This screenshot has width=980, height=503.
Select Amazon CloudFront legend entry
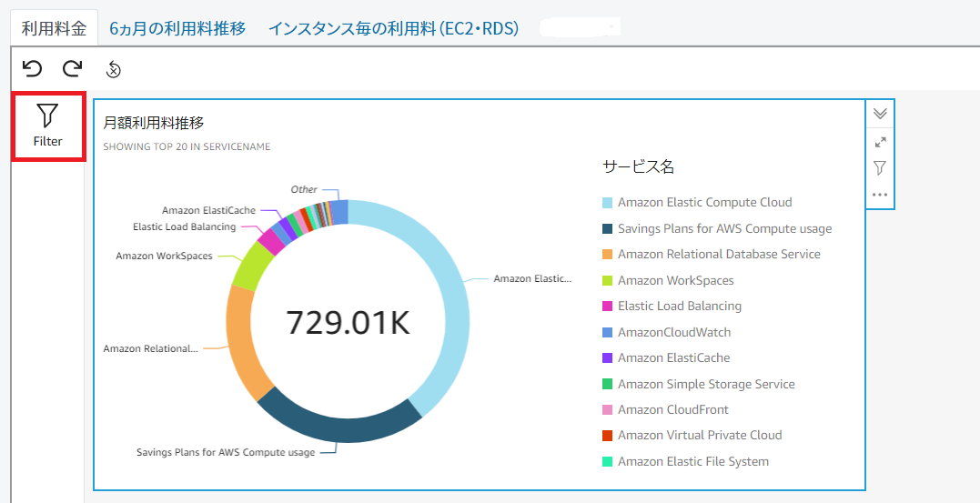[x=666, y=410]
